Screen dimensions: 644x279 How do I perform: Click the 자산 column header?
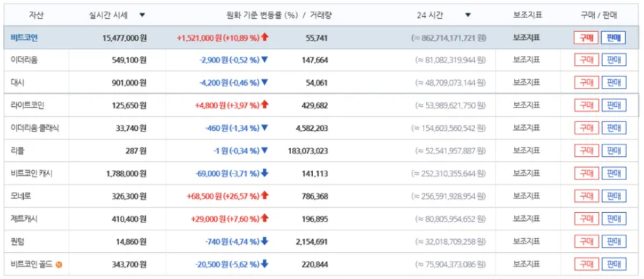(36, 15)
